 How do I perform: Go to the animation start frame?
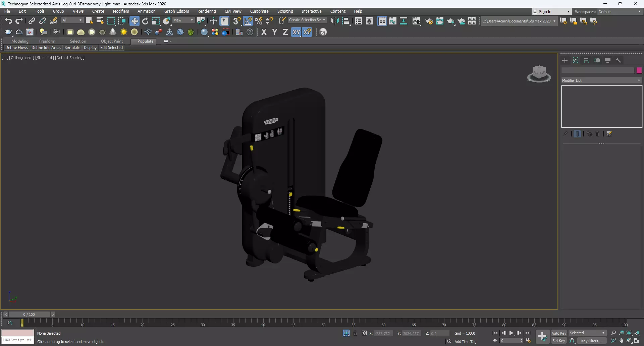[495, 333]
